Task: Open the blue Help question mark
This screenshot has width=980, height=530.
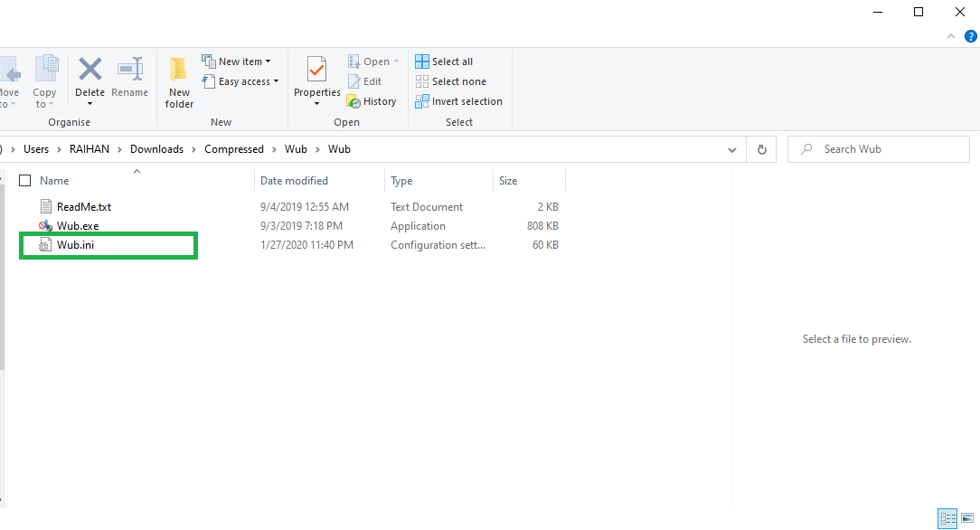Action: [971, 36]
